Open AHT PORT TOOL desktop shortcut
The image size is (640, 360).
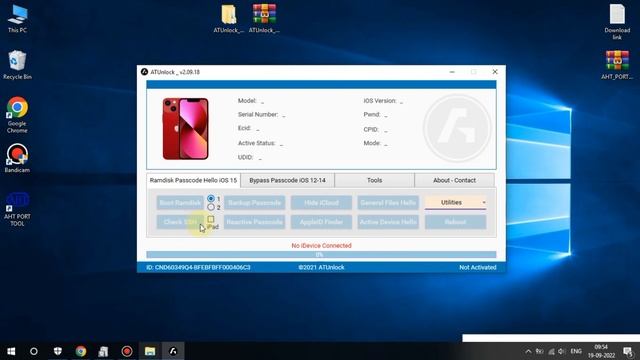point(17,209)
